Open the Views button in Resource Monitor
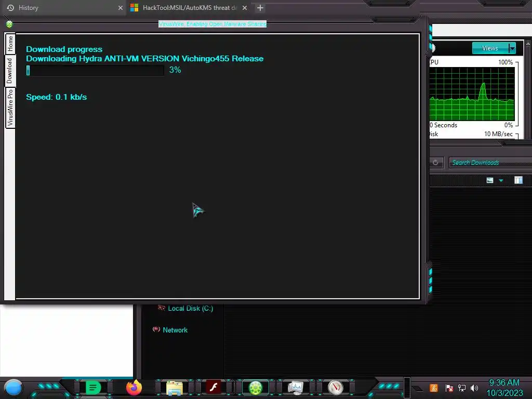Screen dimensions: 532x399 point(490,48)
